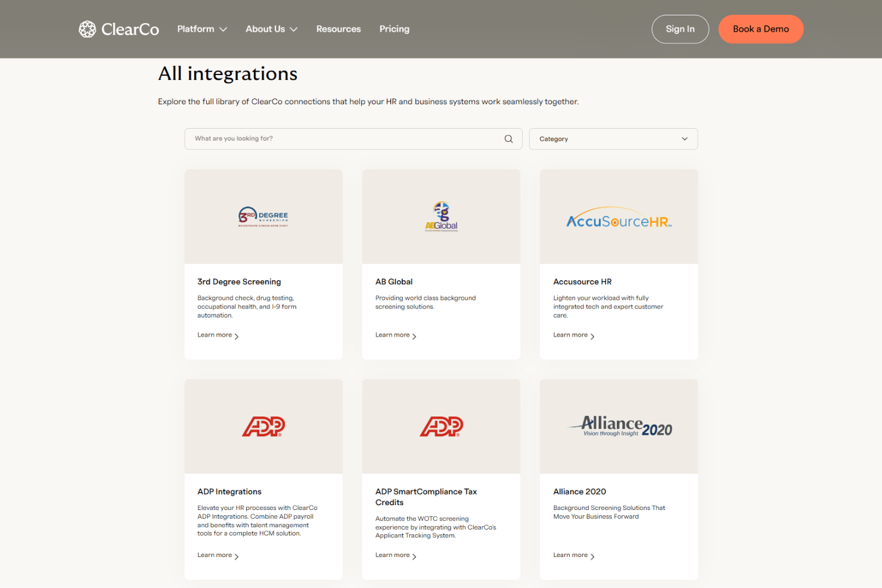Click Learn more under 3rd Degree Screening
Image resolution: width=882 pixels, height=588 pixels.
[x=218, y=335]
